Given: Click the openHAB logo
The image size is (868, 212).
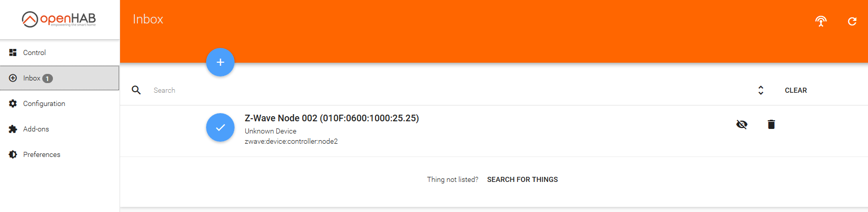Looking at the screenshot, I should 59,19.
